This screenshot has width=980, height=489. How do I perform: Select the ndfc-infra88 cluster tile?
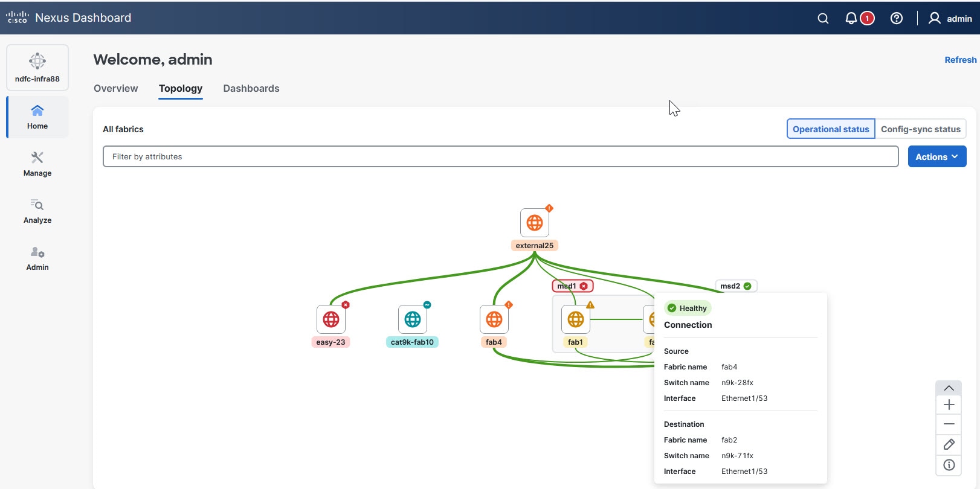[37, 68]
